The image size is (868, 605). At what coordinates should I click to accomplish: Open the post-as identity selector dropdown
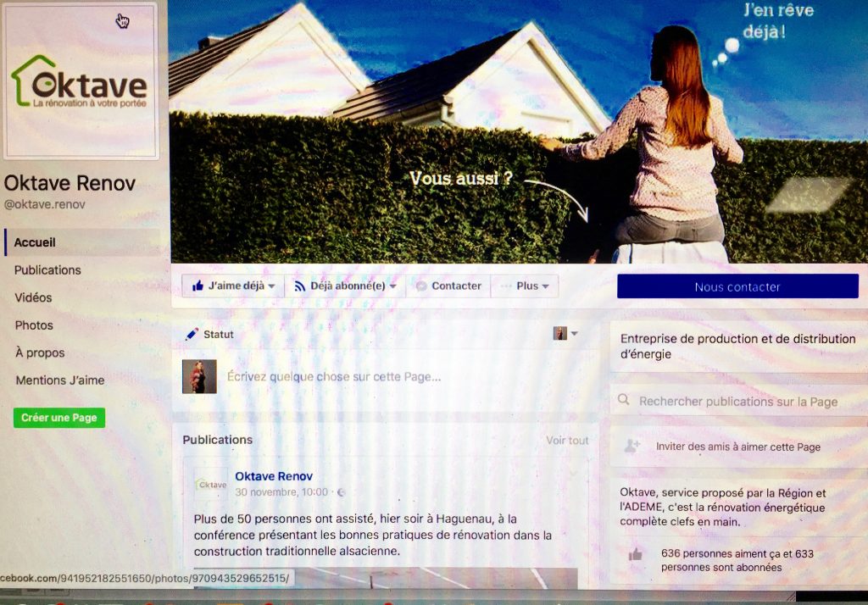tap(565, 333)
